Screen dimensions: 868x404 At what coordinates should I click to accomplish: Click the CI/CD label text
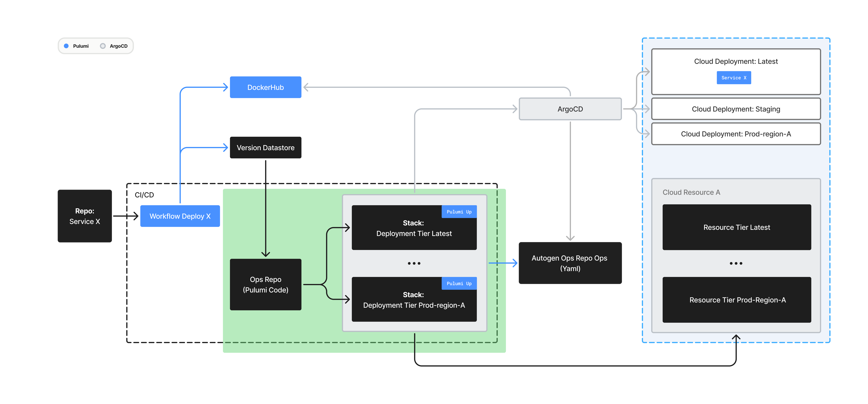coord(144,195)
